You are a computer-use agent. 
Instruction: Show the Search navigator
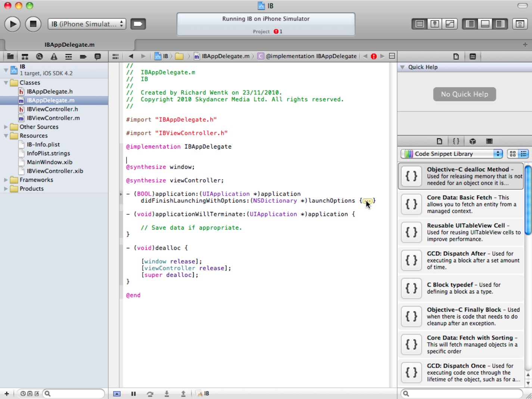39,56
